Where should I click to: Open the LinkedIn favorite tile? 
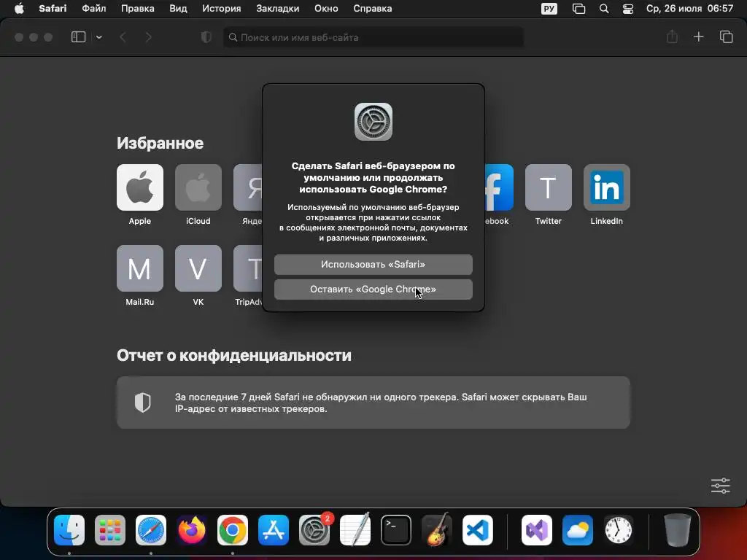[606, 187]
